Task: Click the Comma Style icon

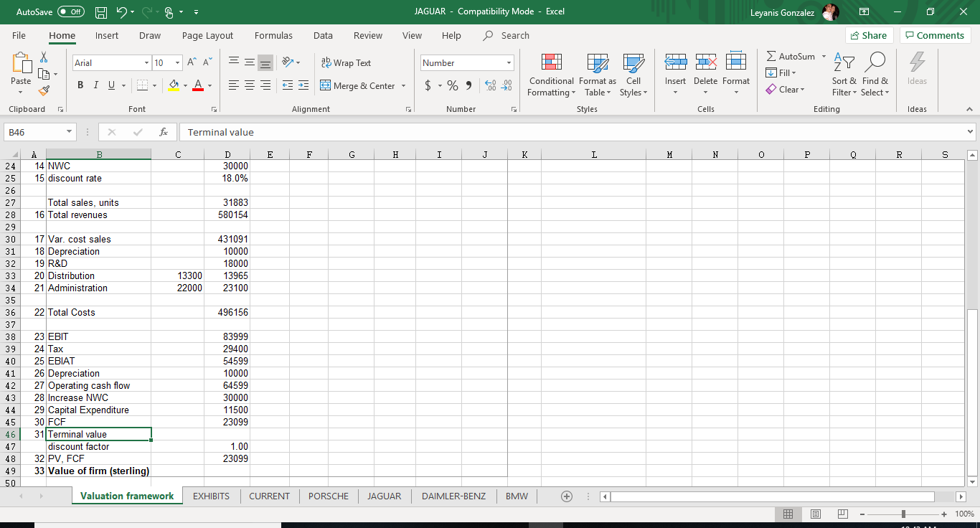Action: [x=468, y=85]
